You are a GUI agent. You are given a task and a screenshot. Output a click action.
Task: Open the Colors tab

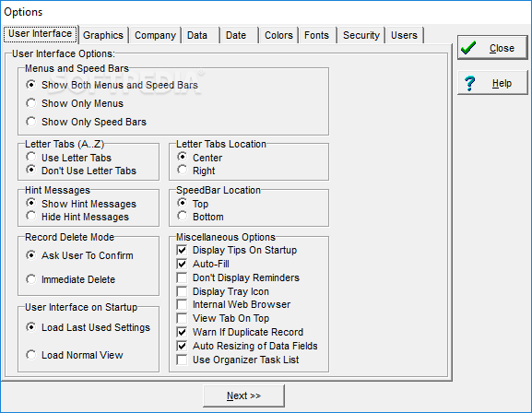[278, 35]
